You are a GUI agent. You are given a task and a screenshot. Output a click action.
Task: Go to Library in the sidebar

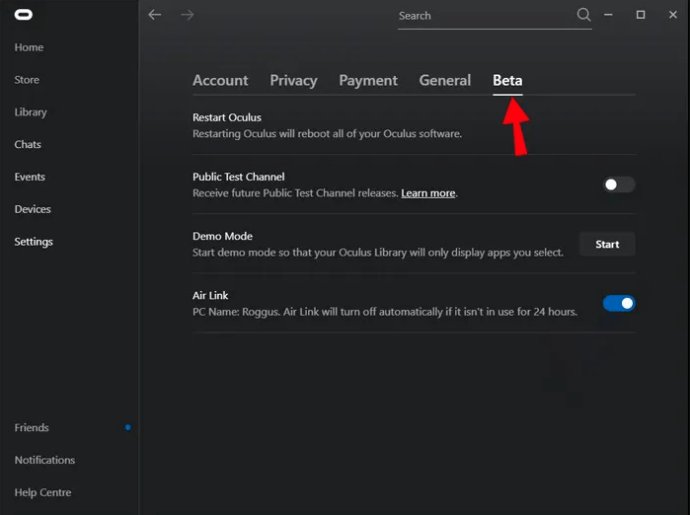click(x=31, y=112)
